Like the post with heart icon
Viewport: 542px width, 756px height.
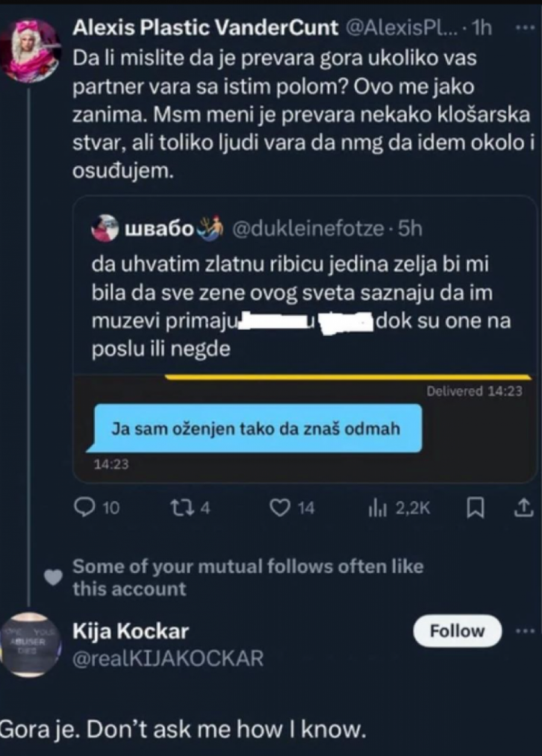(x=278, y=508)
